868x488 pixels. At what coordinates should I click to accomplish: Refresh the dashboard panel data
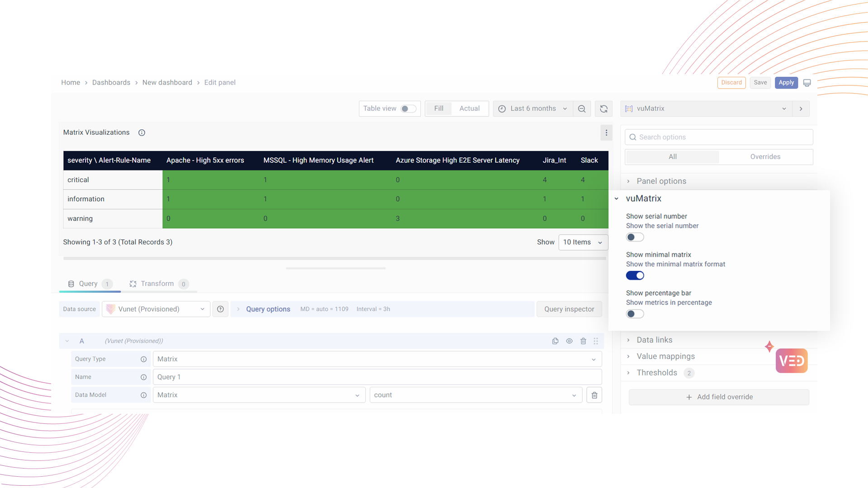(604, 109)
